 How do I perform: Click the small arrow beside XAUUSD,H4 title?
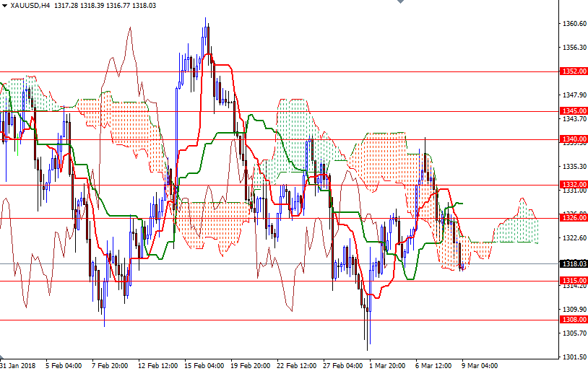(4, 6)
